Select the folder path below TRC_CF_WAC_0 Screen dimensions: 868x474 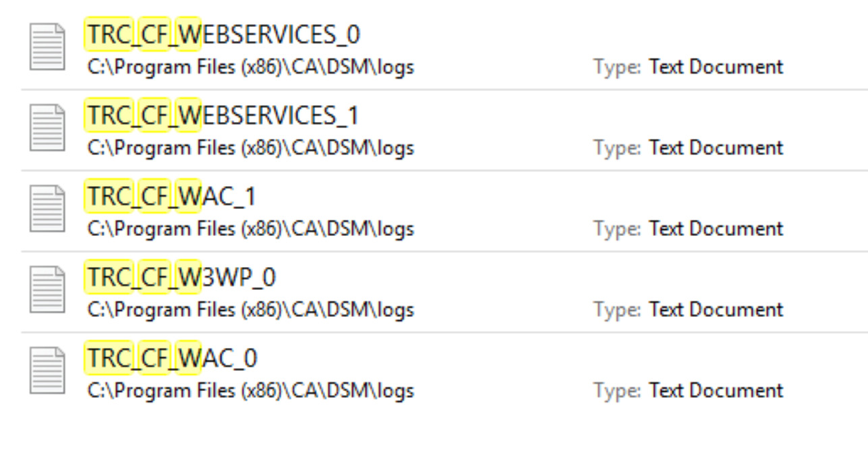tap(250, 391)
